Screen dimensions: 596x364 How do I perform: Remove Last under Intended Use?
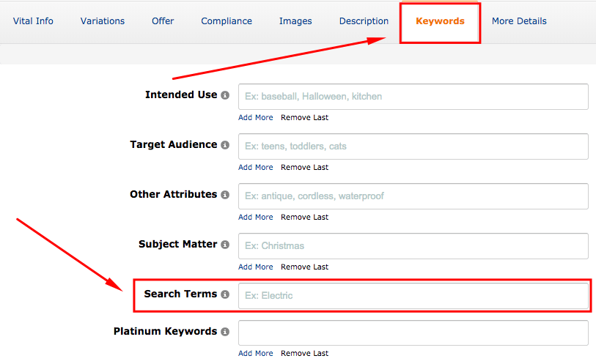pyautogui.click(x=304, y=118)
